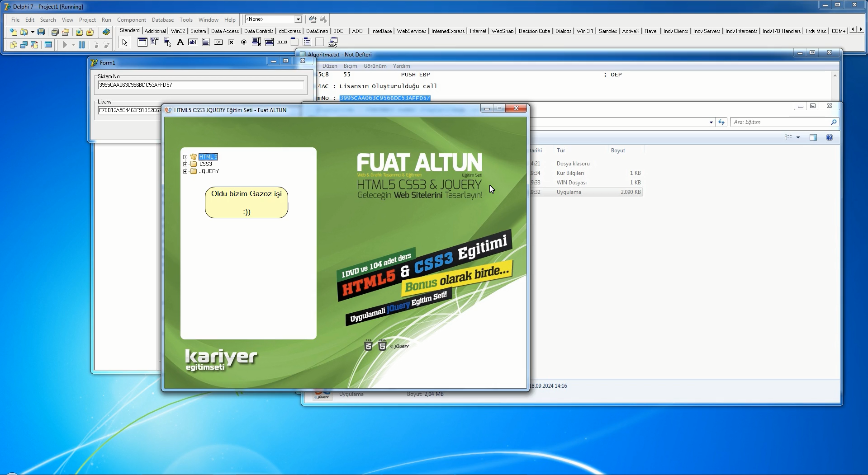The image size is (868, 475).
Task: Click the Save Current Desktop icon
Action: [313, 19]
